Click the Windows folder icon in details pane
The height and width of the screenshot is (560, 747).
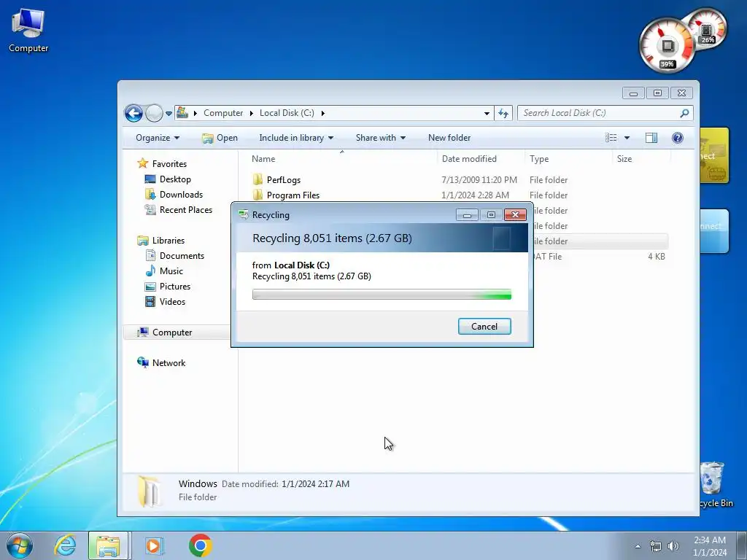[x=150, y=491]
